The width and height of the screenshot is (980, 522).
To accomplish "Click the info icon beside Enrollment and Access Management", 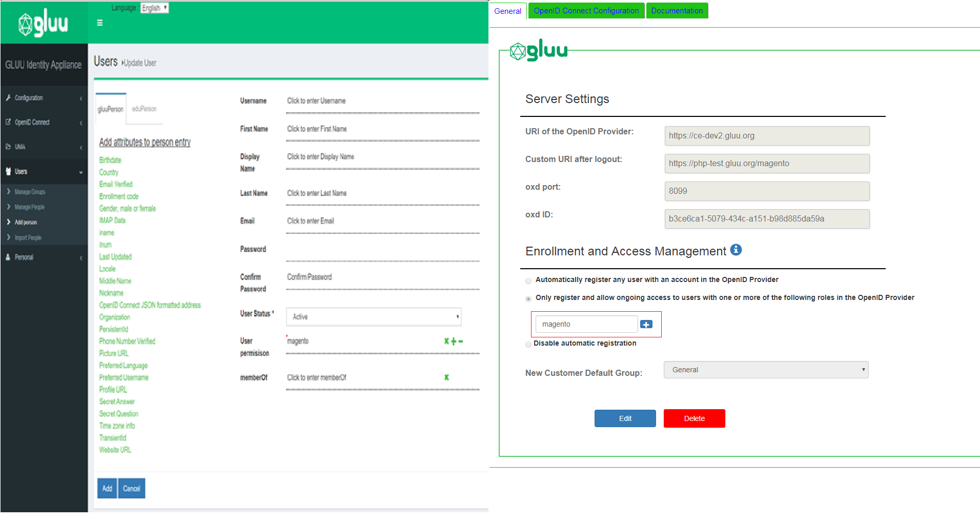I will (x=736, y=250).
